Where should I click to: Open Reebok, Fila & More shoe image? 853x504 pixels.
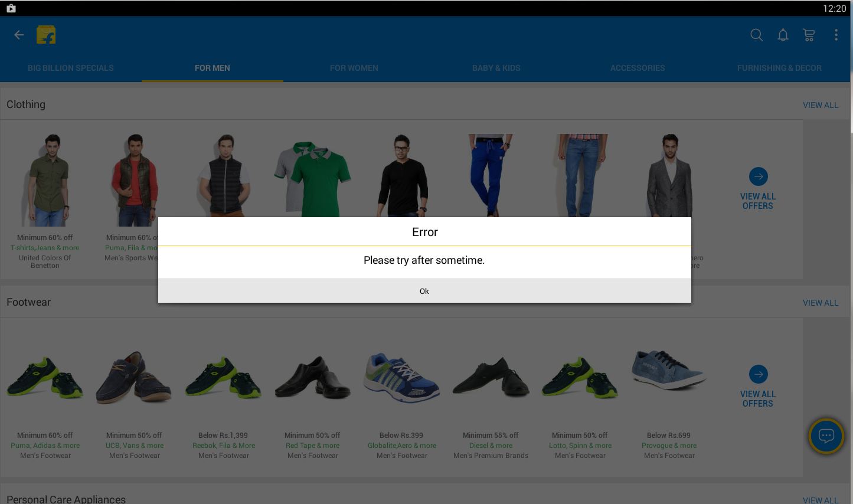tap(224, 378)
